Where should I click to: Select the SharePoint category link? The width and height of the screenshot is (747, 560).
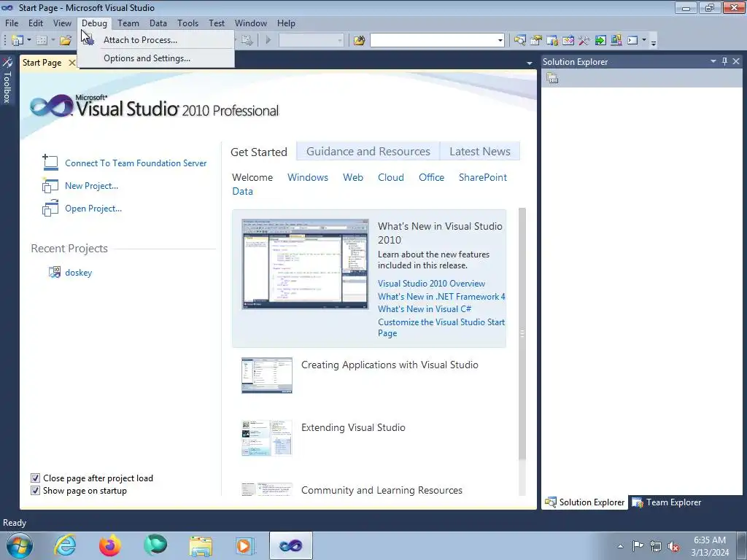483,177
